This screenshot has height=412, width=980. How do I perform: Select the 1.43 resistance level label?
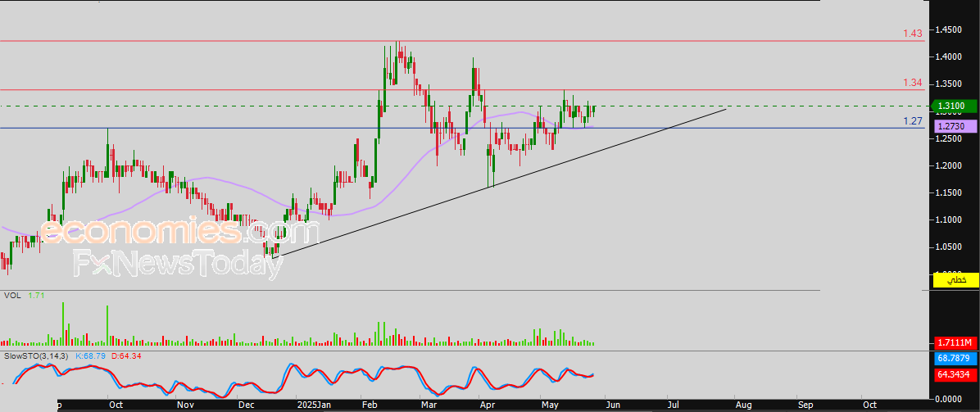912,34
